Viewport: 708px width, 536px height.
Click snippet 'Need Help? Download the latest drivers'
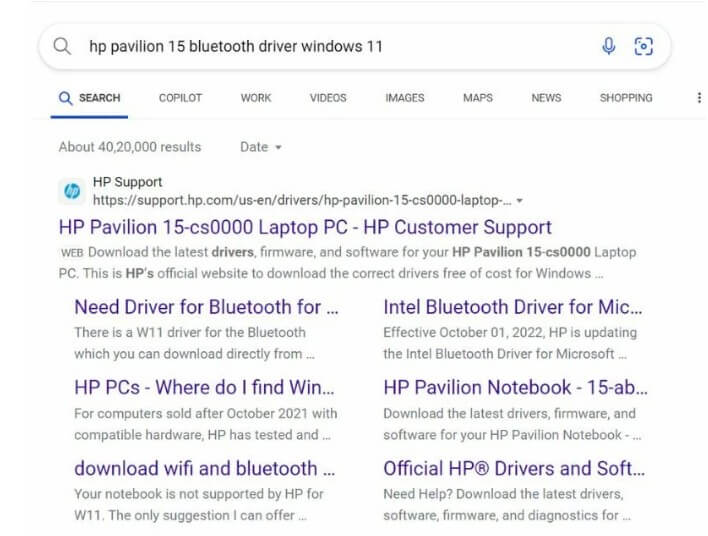click(507, 504)
